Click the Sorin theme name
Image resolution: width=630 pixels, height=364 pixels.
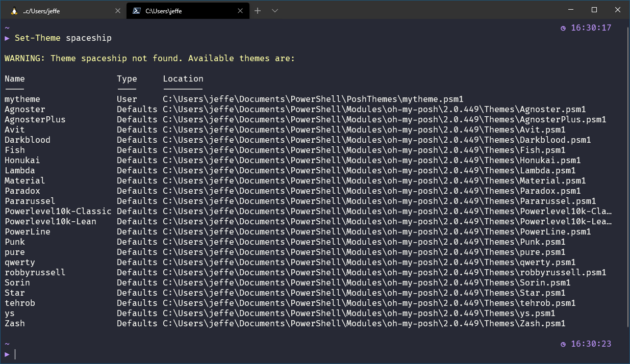click(17, 283)
